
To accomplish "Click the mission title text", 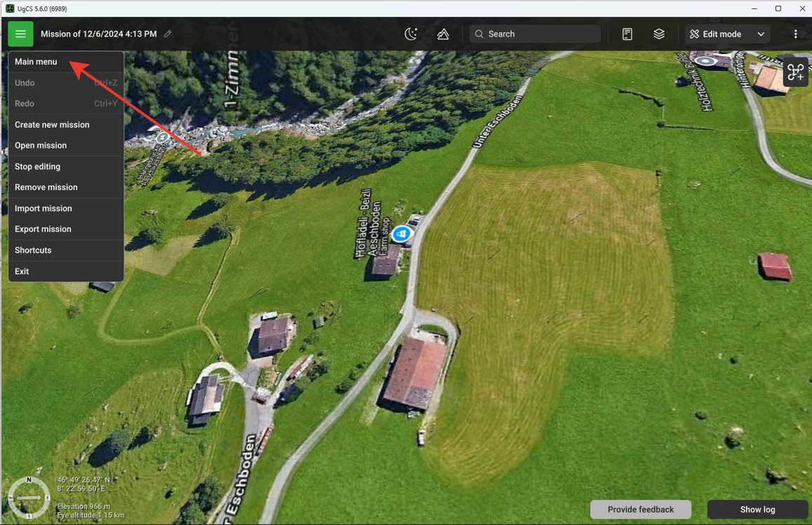I will [x=98, y=34].
